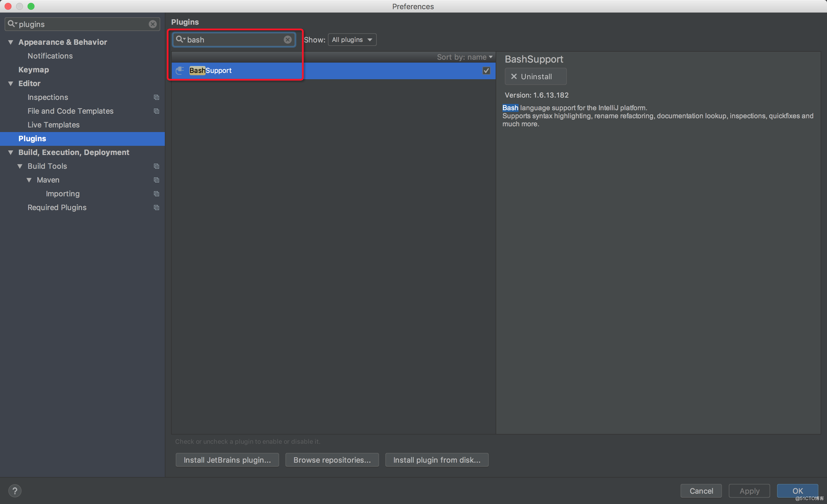Select Build Tools in the settings tree
Screen dimensions: 827x504
[x=47, y=166]
